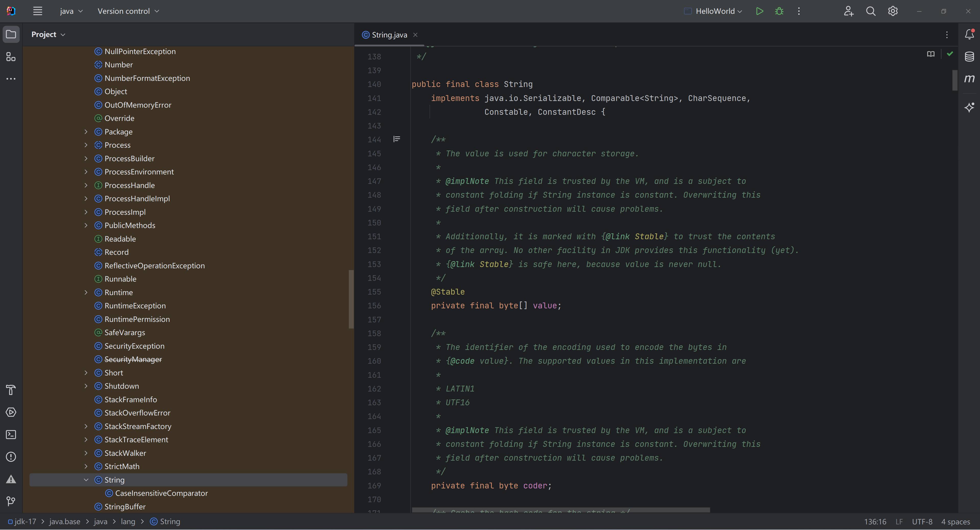Open Build hammer tool window

(11, 390)
